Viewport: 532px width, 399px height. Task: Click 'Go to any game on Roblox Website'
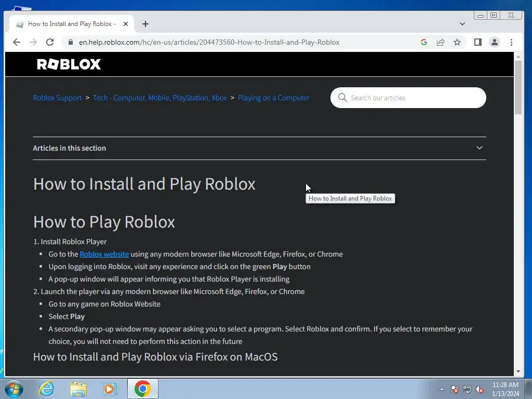(104, 304)
